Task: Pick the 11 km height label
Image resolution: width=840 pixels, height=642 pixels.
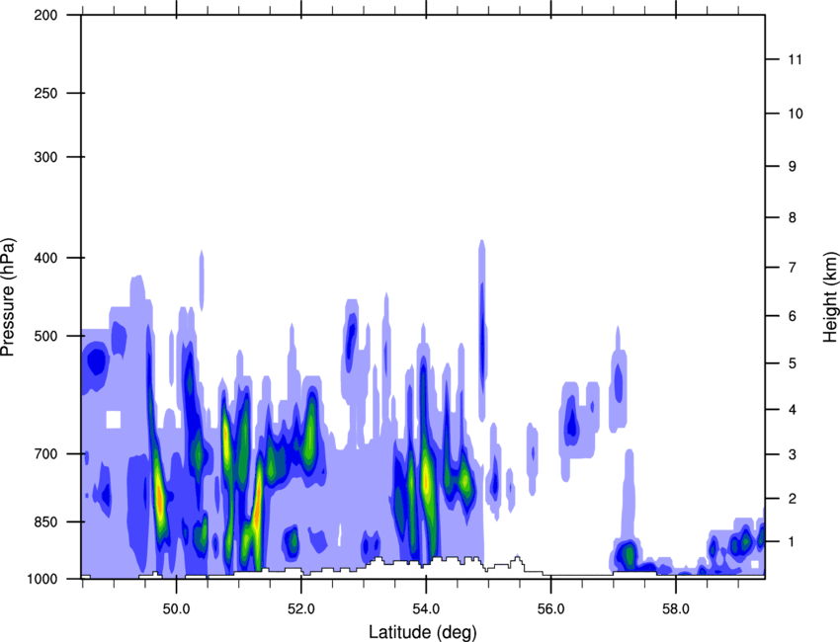Action: (795, 59)
